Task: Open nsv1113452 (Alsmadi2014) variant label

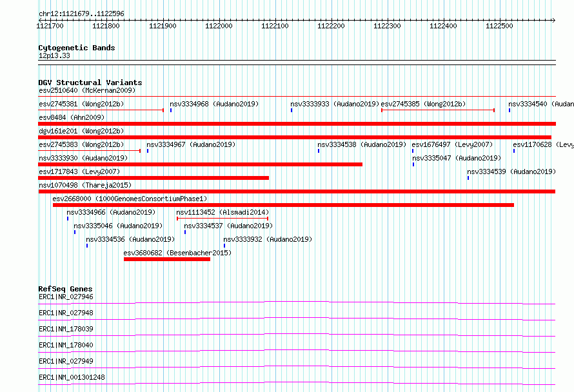Action: click(223, 212)
